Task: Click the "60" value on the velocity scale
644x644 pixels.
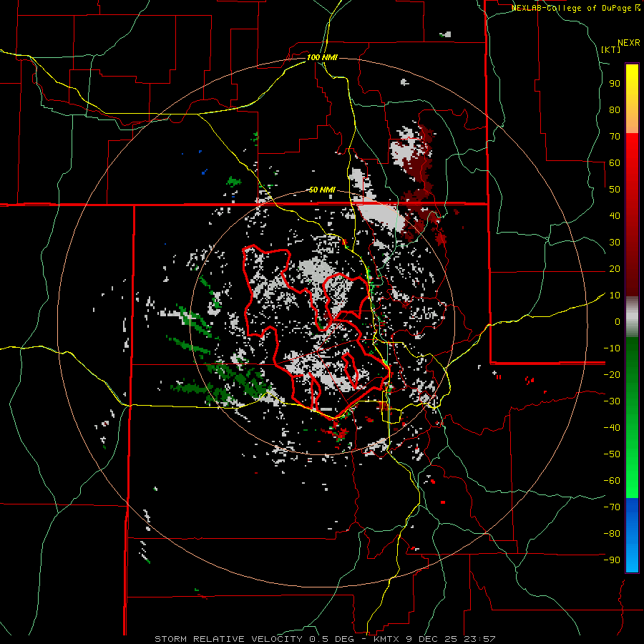Action: [x=615, y=163]
